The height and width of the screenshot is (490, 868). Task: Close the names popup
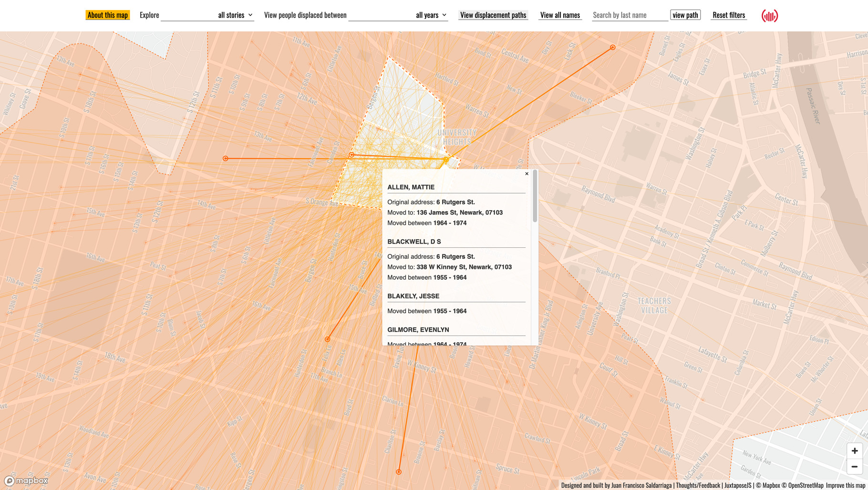pos(527,174)
